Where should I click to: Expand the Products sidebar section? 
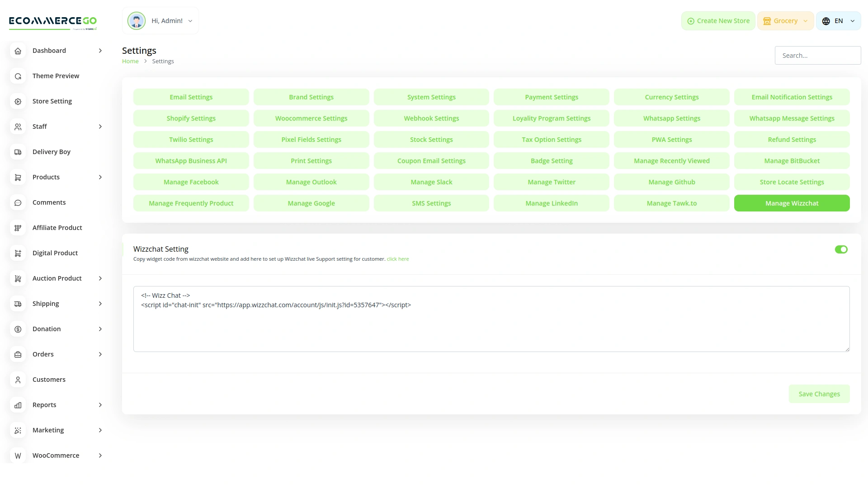[x=100, y=177]
